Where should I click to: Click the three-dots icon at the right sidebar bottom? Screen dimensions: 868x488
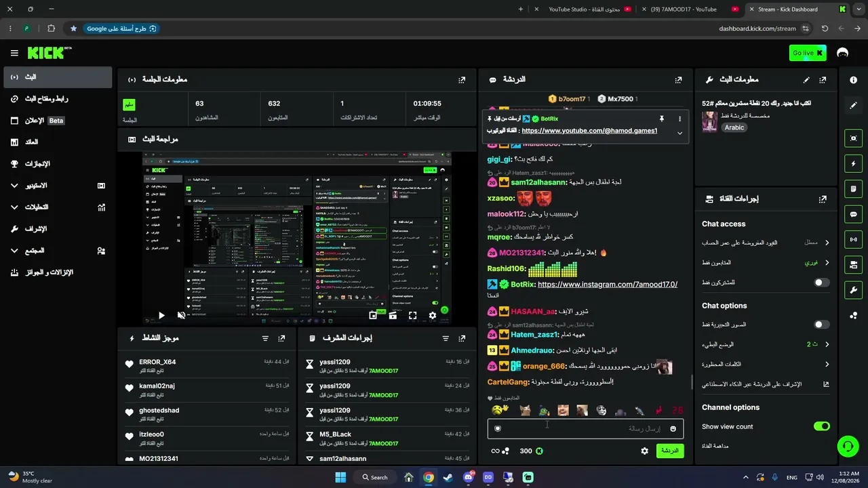tap(854, 316)
